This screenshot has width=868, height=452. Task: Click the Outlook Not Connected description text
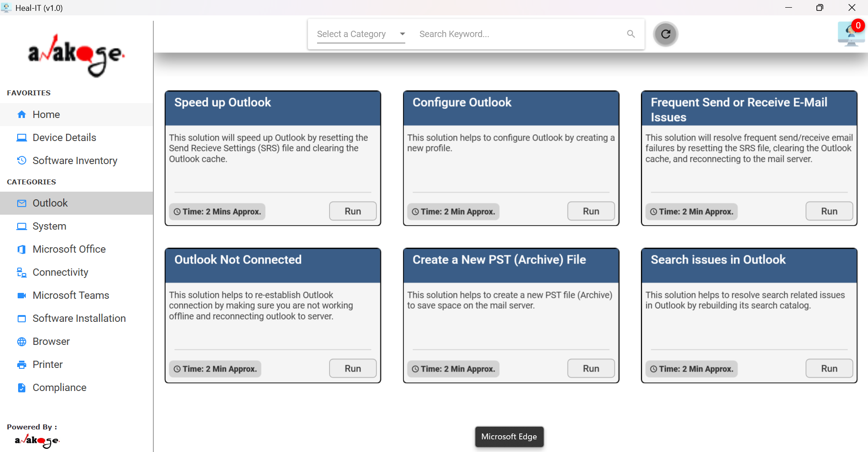[x=261, y=306]
